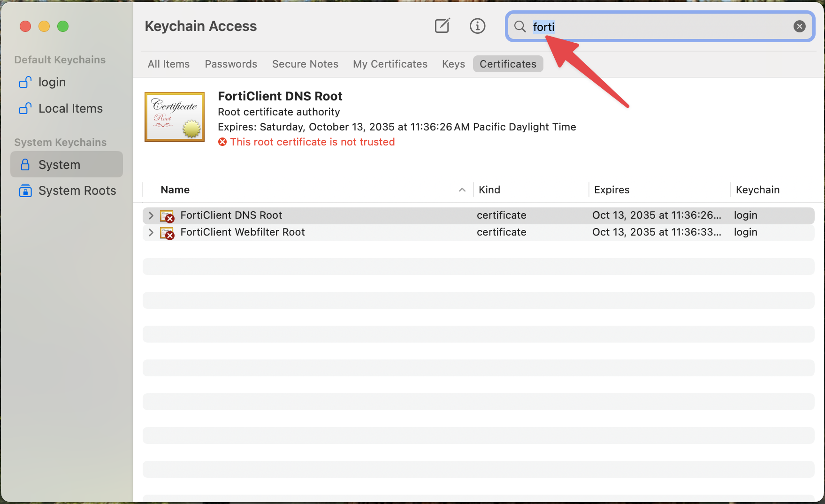The height and width of the screenshot is (504, 825).
Task: Clear the search field text
Action: tap(799, 26)
